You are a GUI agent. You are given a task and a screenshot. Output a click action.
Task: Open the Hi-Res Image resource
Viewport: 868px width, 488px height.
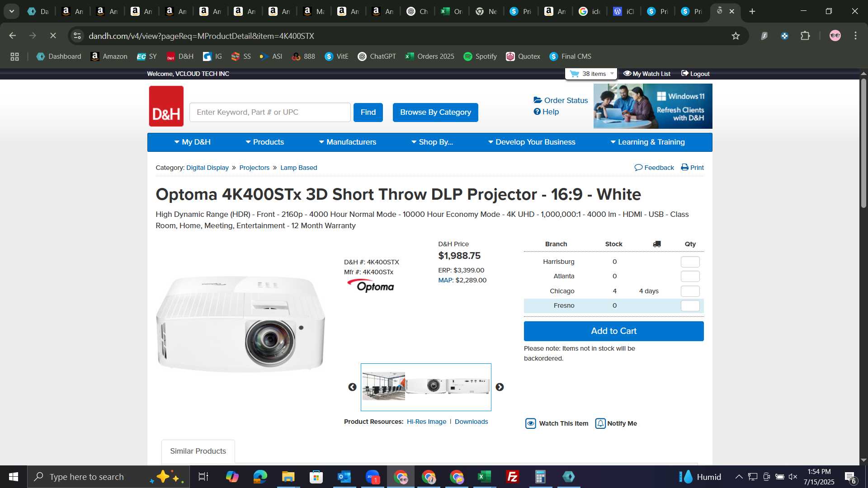coord(426,422)
